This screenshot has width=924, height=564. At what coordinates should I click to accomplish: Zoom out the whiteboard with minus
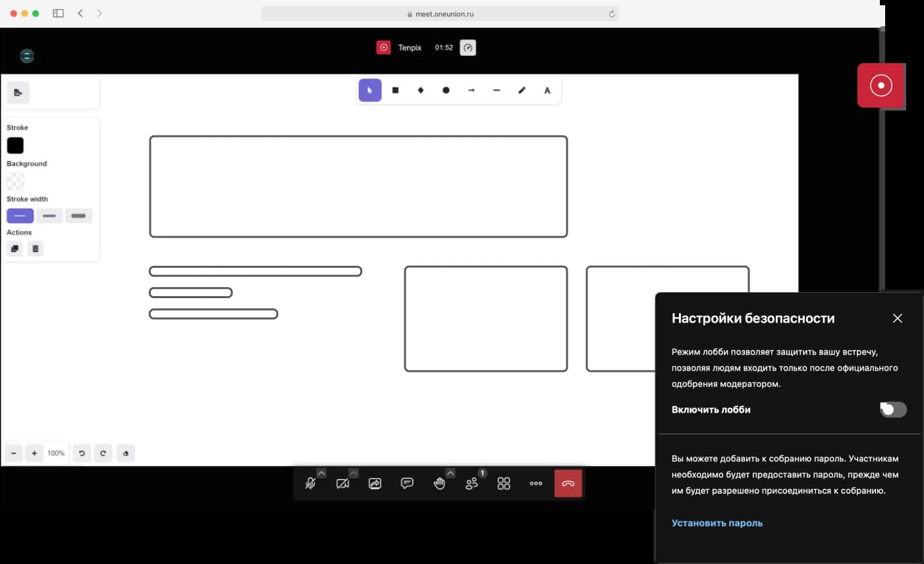14,453
